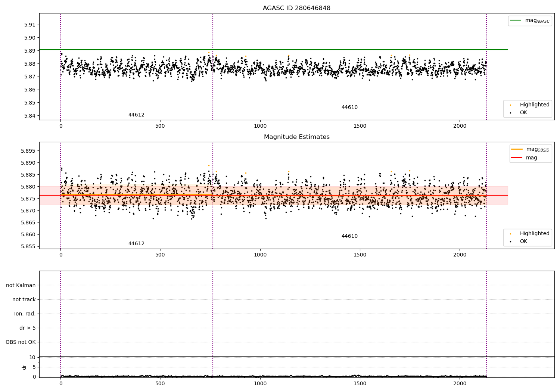This screenshot has height=392, width=560.
Task: Select the "44610" label in Magnitude Estimates plot
Action: tap(349, 236)
